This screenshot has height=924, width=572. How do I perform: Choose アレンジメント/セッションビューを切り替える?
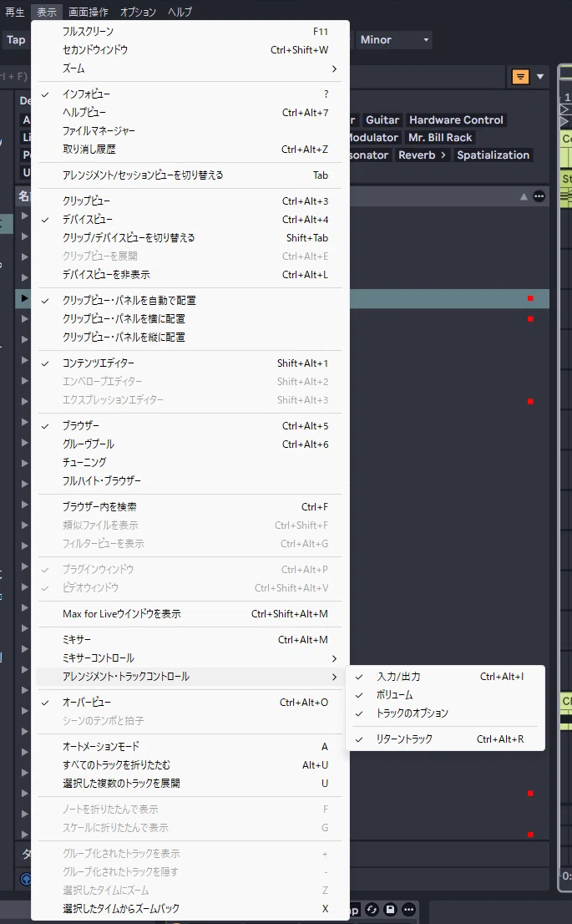189,175
